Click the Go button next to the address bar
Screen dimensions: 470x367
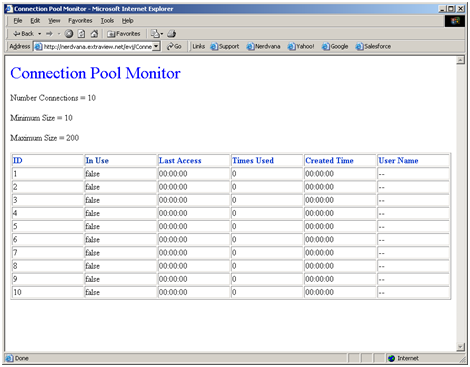pyautogui.click(x=174, y=46)
